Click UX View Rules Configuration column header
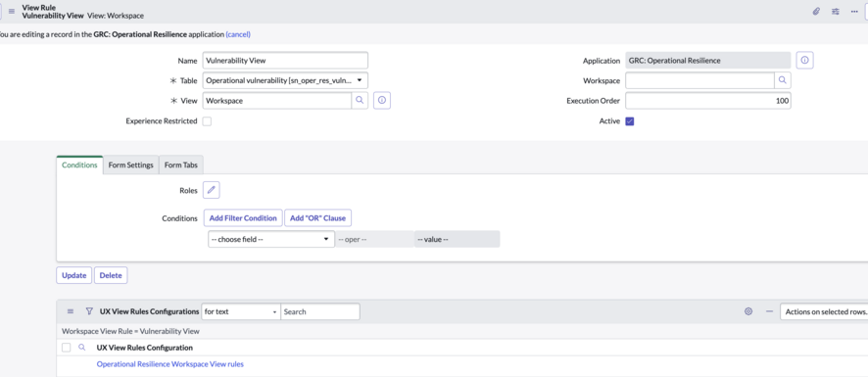The height and width of the screenshot is (377, 868). pos(144,348)
